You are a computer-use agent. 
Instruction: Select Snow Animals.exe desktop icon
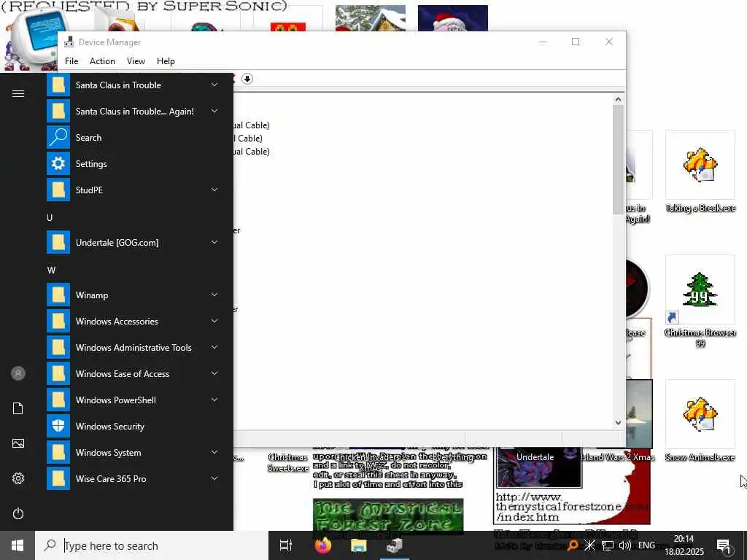700,421
